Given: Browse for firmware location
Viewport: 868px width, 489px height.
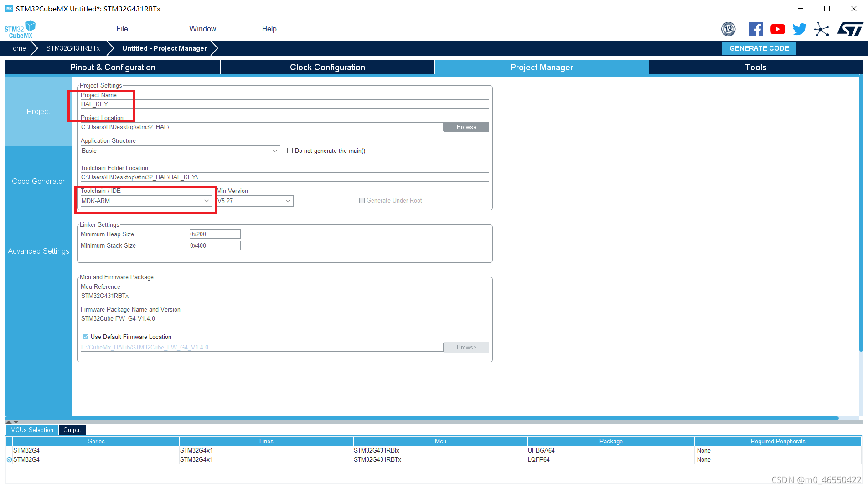Looking at the screenshot, I should tap(466, 347).
